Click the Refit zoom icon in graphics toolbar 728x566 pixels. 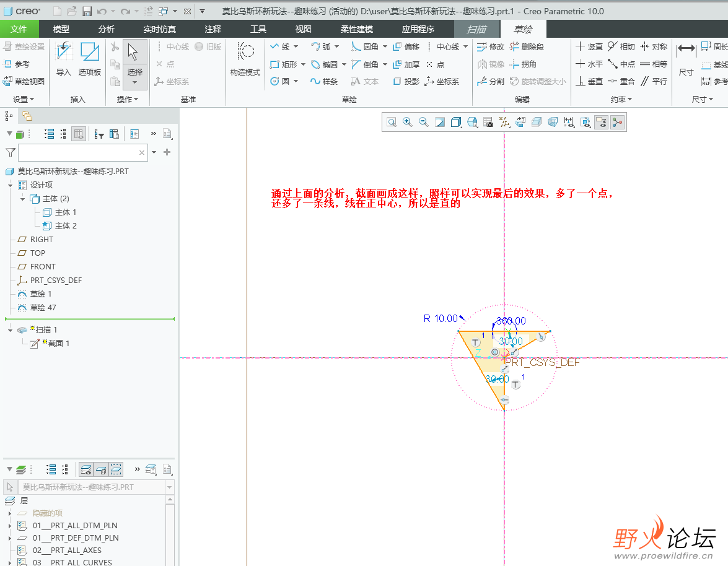[392, 122]
